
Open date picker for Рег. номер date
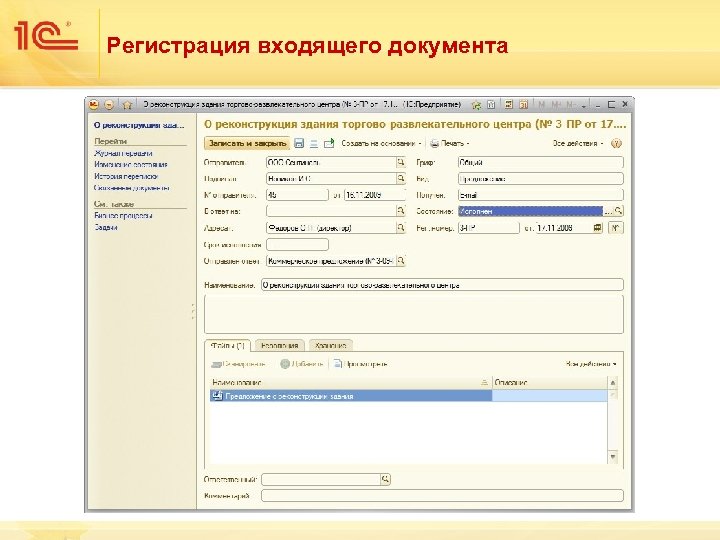point(597,227)
